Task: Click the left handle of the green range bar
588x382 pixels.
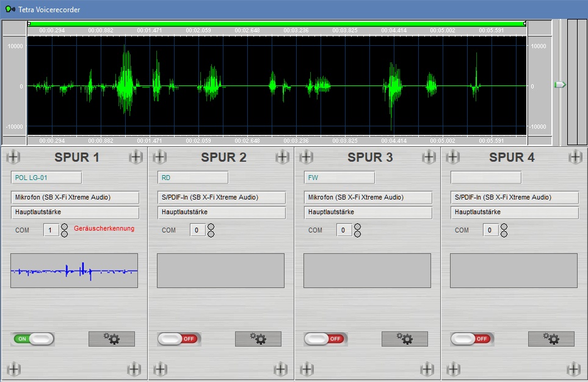Action: coord(29,24)
